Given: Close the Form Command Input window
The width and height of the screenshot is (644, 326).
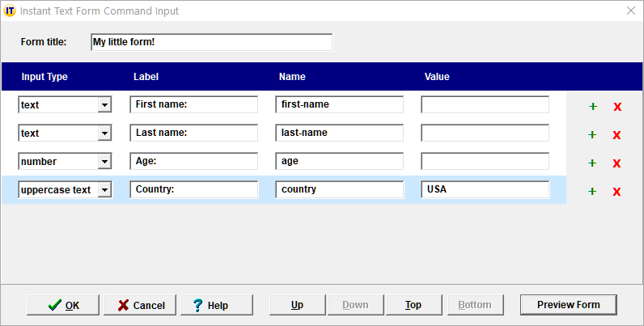Looking at the screenshot, I should (631, 11).
